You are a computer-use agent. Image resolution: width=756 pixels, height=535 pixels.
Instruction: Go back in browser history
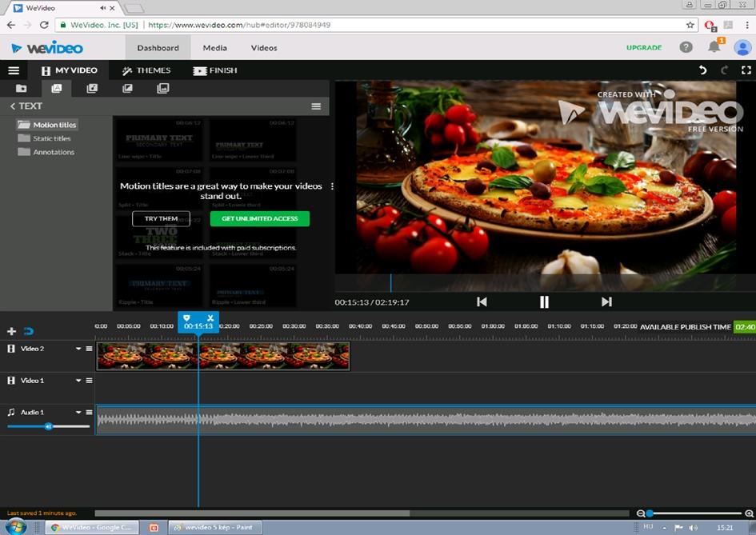[10, 25]
